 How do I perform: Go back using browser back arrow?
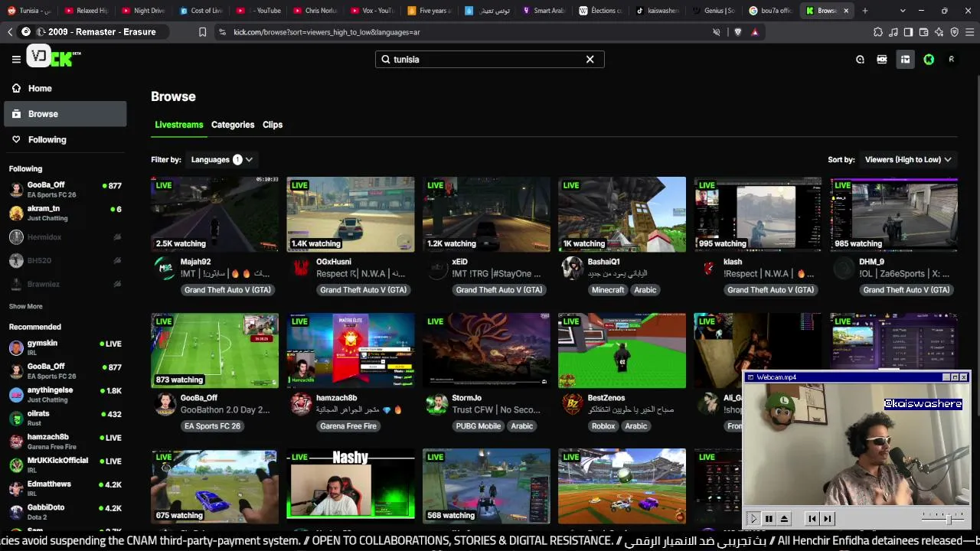click(x=10, y=32)
